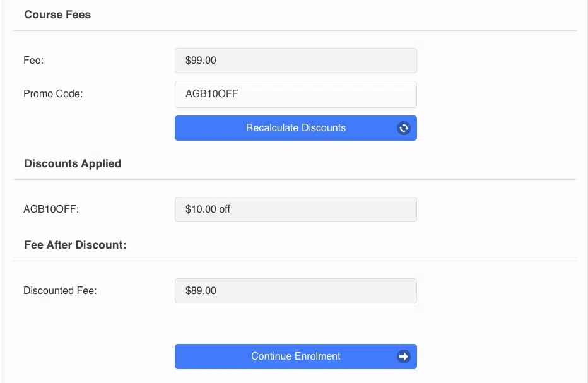
Task: Click the Discounts Applied heading
Action: [x=73, y=163]
